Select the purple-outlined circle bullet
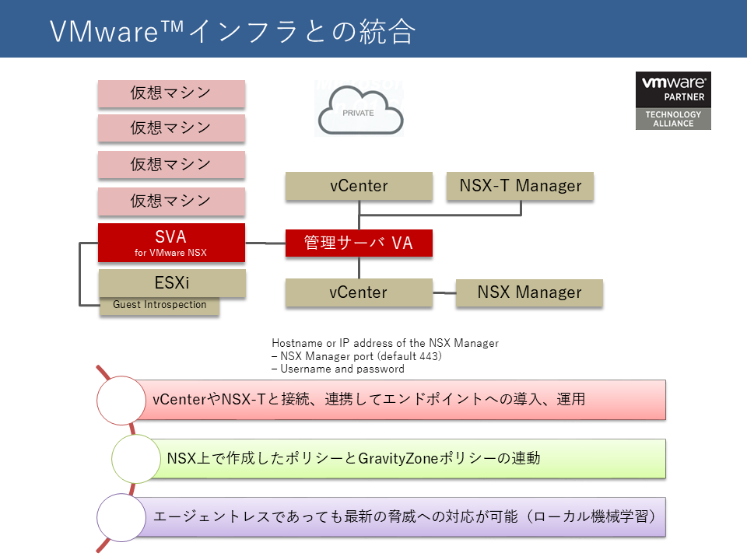Image resolution: width=747 pixels, height=560 pixels. (122, 516)
